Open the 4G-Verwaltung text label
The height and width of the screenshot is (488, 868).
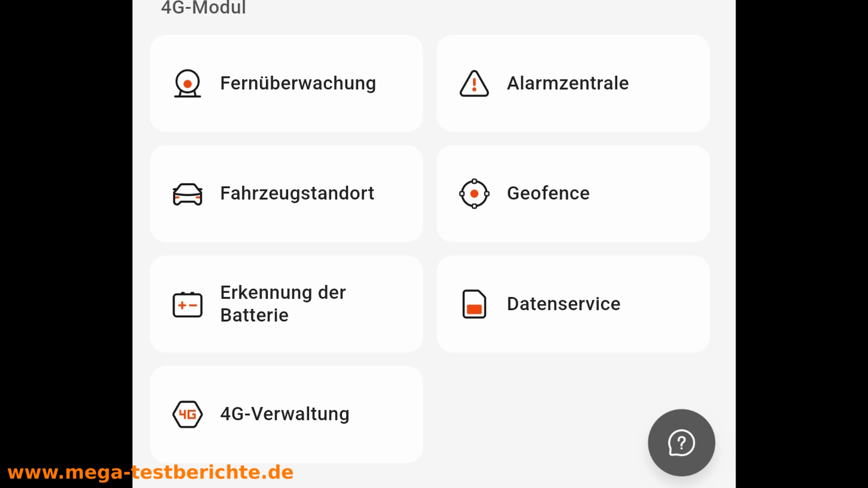284,414
